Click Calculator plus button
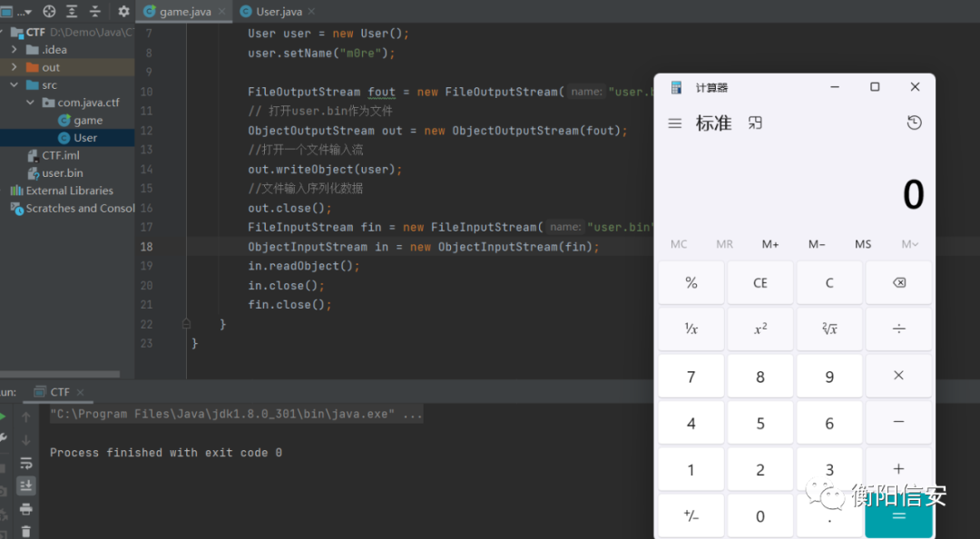The height and width of the screenshot is (539, 980). (x=898, y=468)
